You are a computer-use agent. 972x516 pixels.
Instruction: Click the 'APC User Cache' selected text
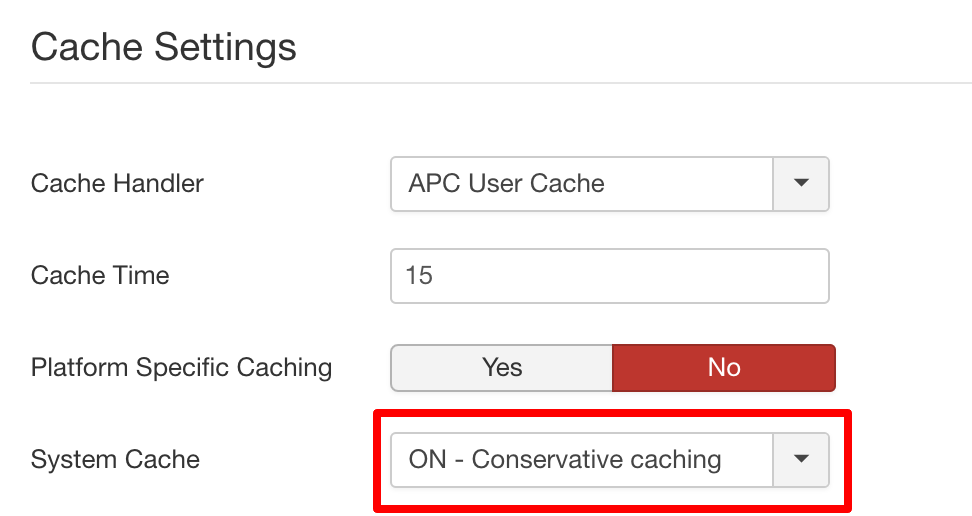click(x=506, y=184)
